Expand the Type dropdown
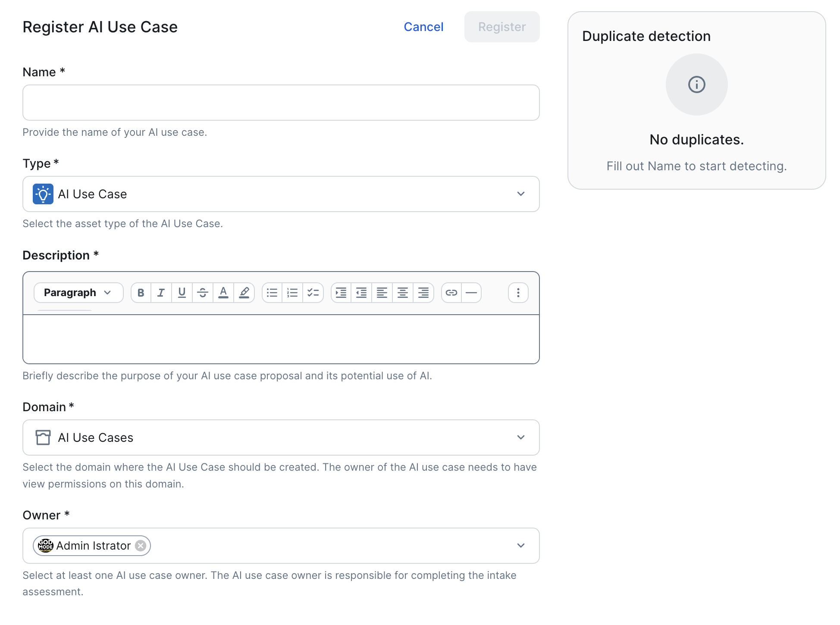 coord(520,194)
